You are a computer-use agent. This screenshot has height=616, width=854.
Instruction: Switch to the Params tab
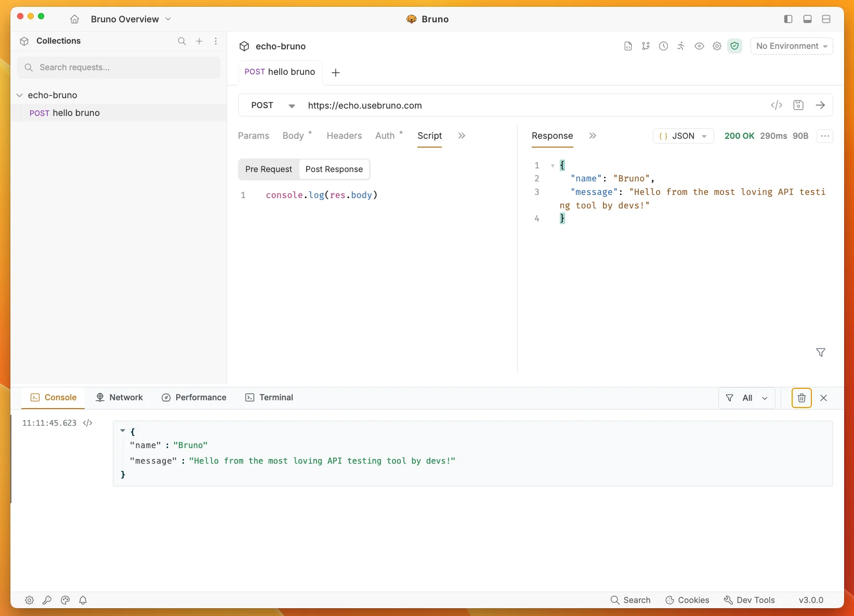[254, 136]
